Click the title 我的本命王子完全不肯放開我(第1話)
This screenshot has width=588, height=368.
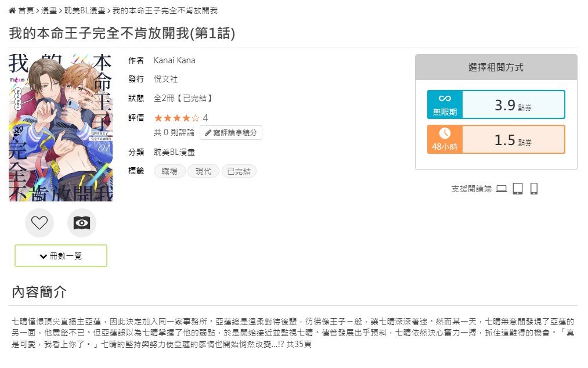(x=122, y=33)
